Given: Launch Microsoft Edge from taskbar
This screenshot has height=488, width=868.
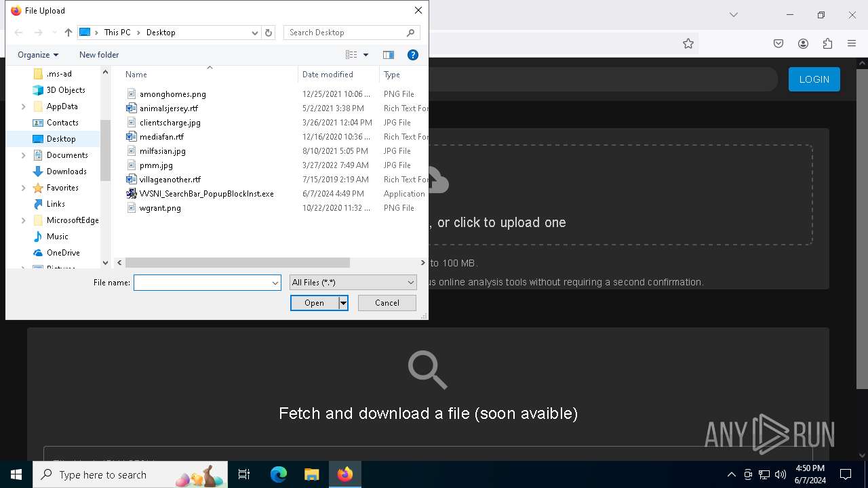Looking at the screenshot, I should pos(279,474).
